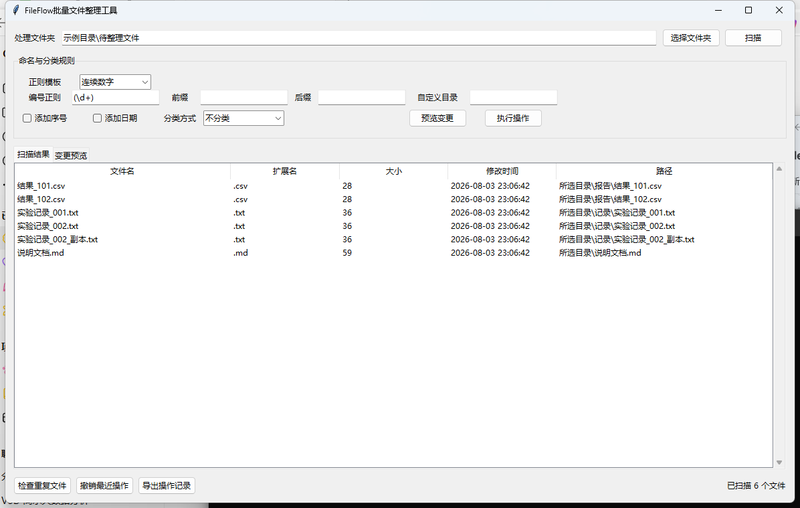Viewport: 800px width, 508px height.
Task: Select the row 结果_101.csv
Action: click(393, 186)
